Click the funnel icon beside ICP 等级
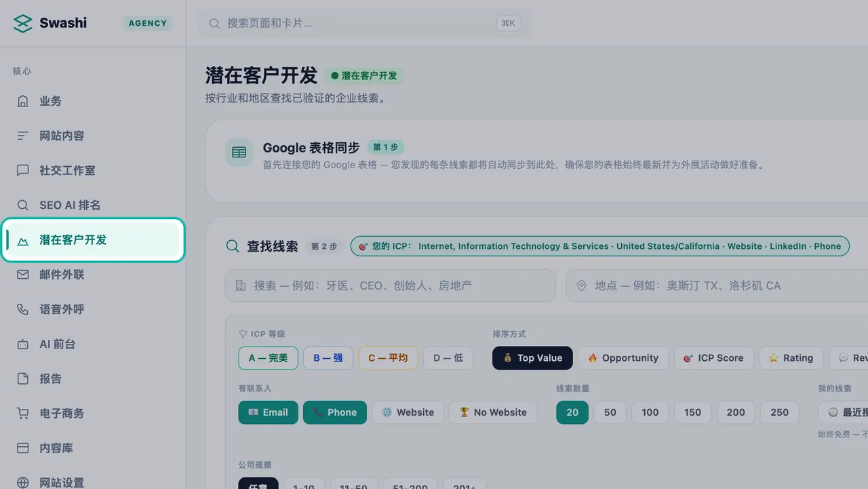 point(243,334)
